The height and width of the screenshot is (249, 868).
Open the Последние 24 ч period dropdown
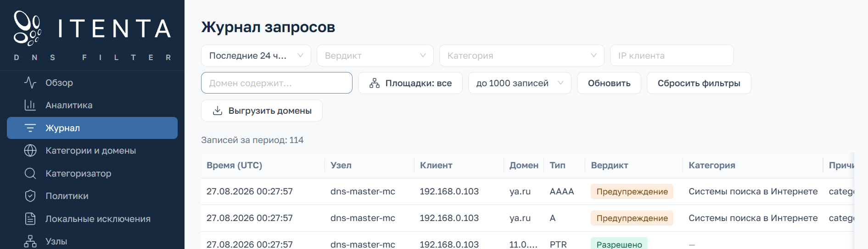pos(256,55)
